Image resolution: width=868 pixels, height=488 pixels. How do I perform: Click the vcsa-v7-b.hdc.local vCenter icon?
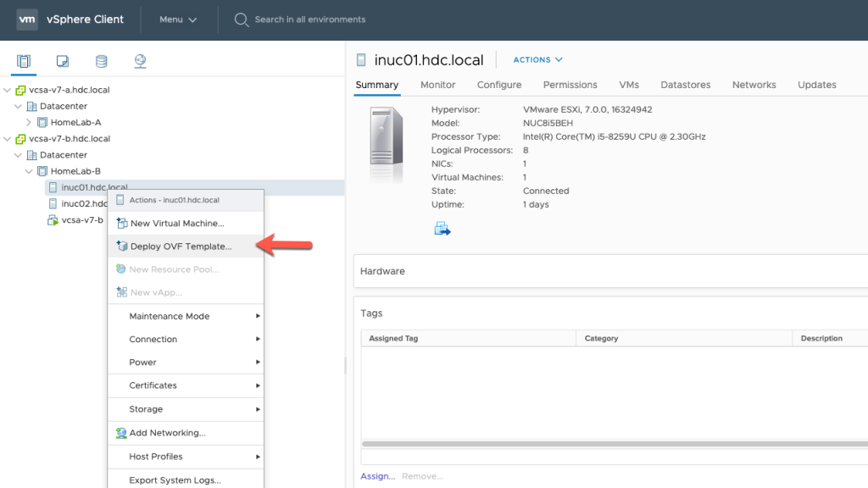pos(21,139)
